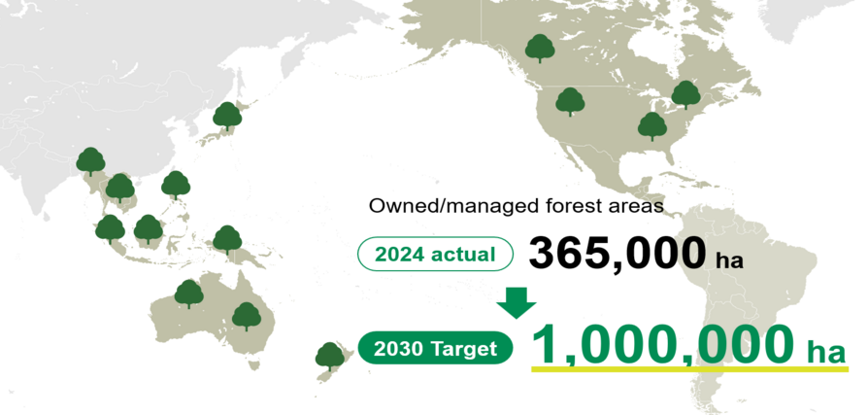Viewport: 868px width, 415px height.
Task: Click the tree icon over the Philippines
Action: pos(176,185)
